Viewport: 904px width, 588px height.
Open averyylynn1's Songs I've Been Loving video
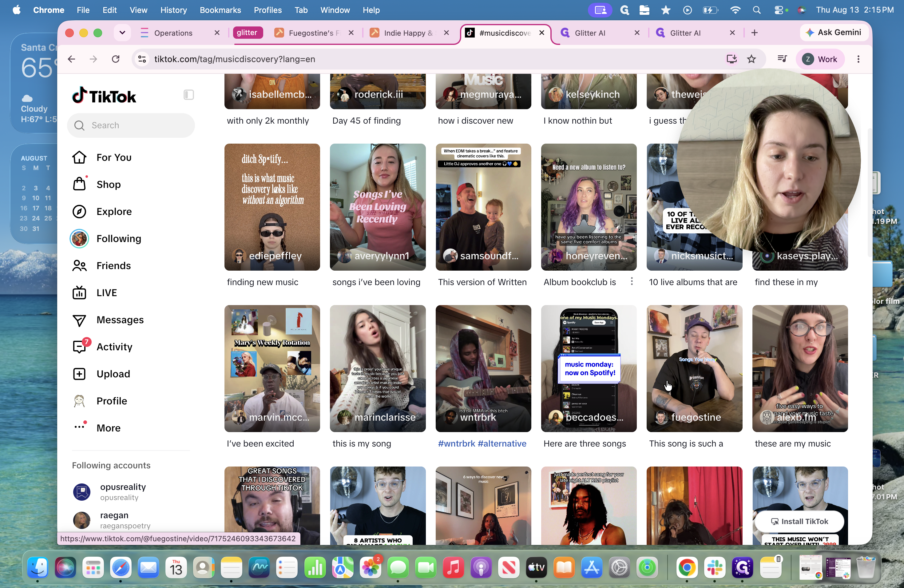pos(378,207)
